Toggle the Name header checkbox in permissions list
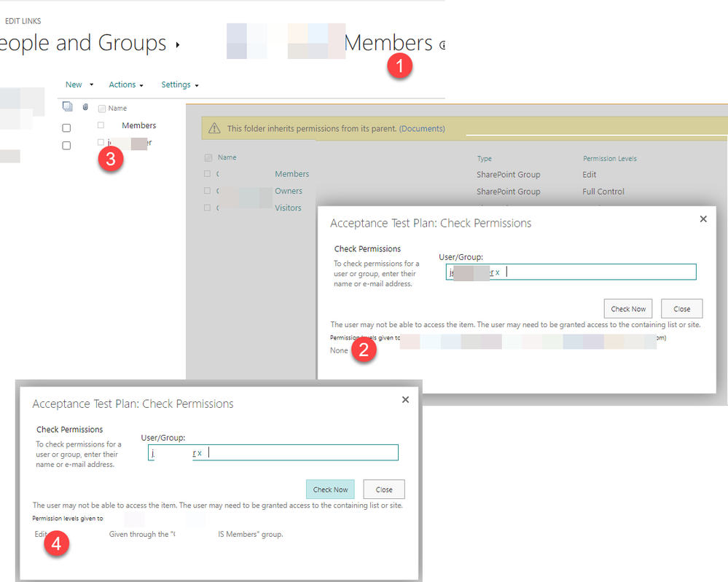Viewport: 728px width, 582px height. [x=208, y=158]
